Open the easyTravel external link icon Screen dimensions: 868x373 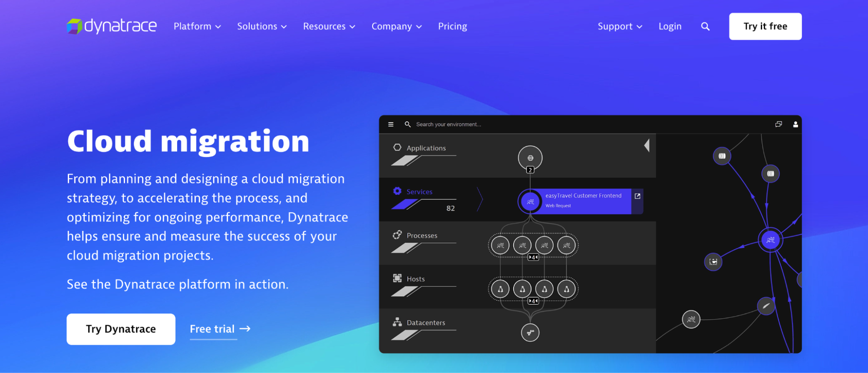637,196
